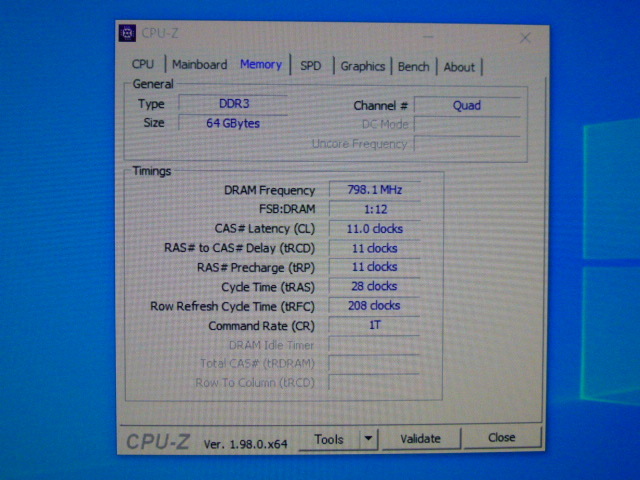Click the RAS# Precharge (tRP) label
Image resolution: width=640 pixels, height=480 pixels.
click(x=256, y=268)
